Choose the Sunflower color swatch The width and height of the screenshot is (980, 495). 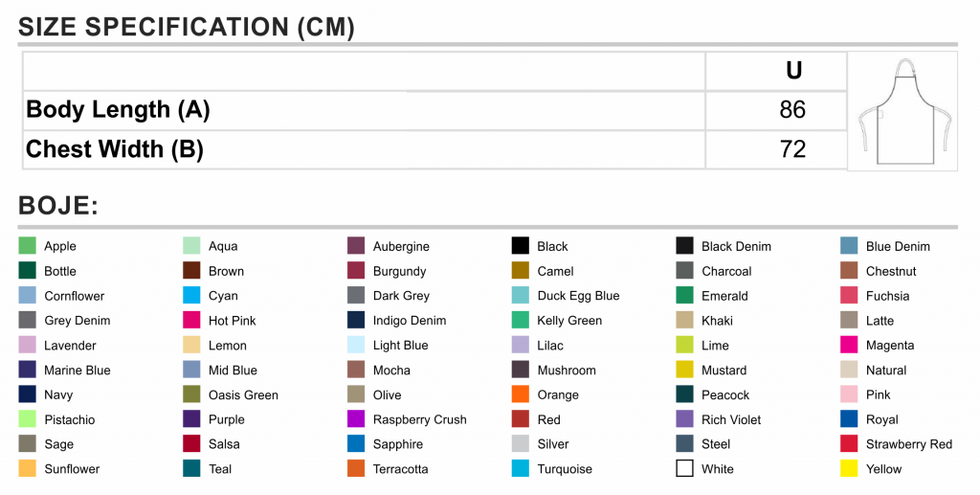click(x=28, y=468)
